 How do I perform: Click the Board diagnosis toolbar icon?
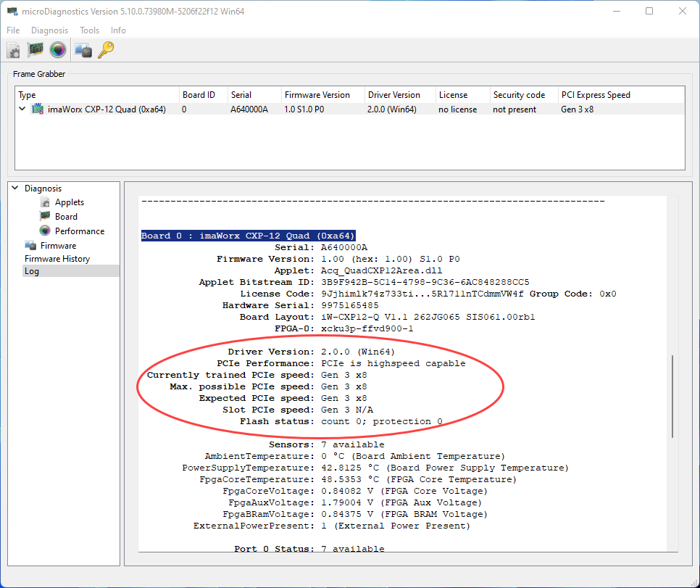click(36, 50)
